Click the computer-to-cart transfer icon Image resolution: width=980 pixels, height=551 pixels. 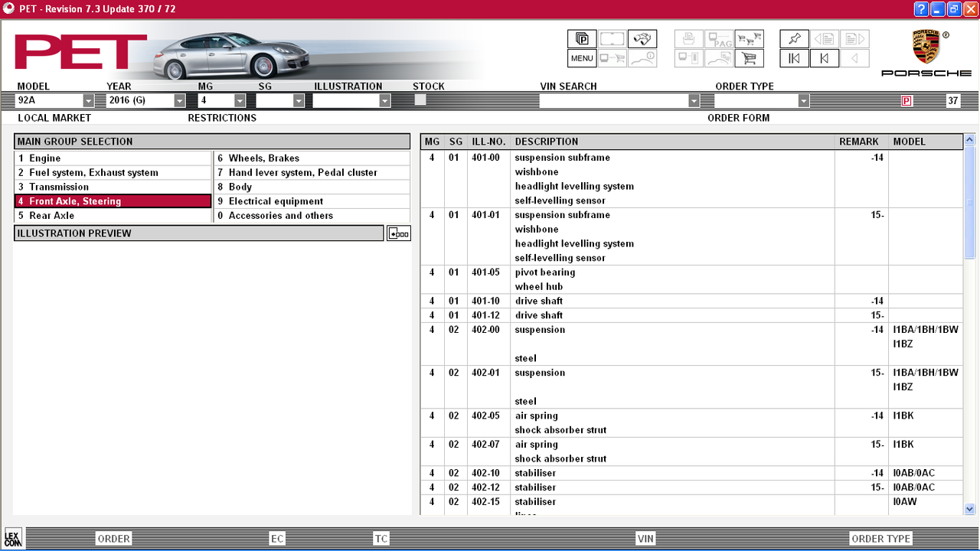tap(612, 58)
